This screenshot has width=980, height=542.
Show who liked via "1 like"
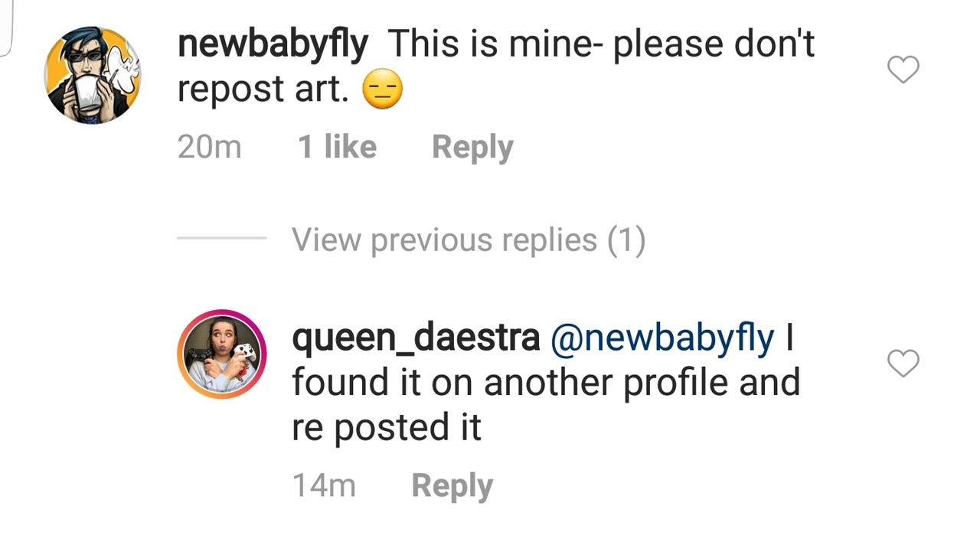(337, 147)
